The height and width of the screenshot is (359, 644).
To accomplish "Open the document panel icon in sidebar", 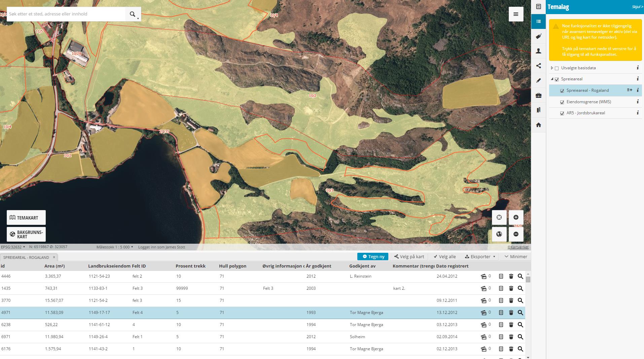I will [538, 7].
